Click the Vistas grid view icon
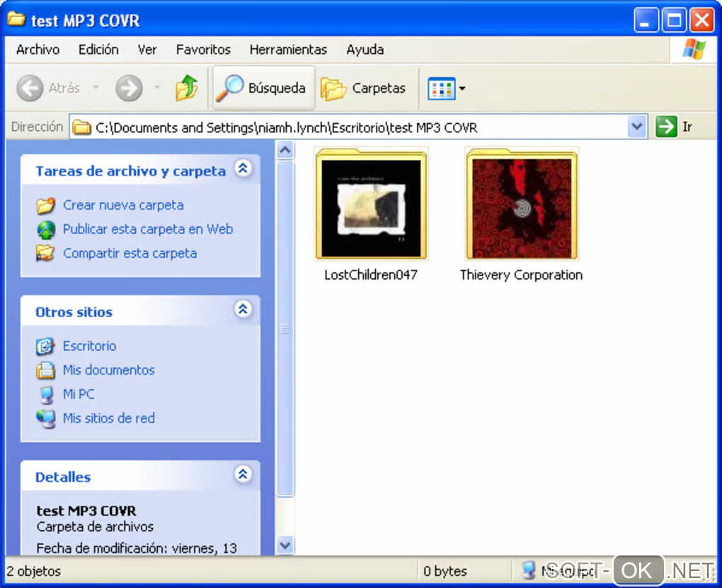The height and width of the screenshot is (588, 722). [441, 88]
